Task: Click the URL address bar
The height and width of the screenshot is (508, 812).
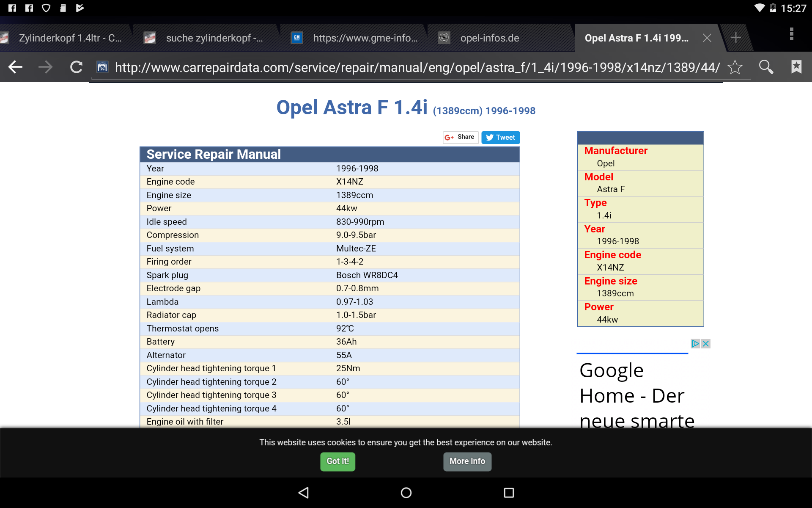Action: point(417,67)
